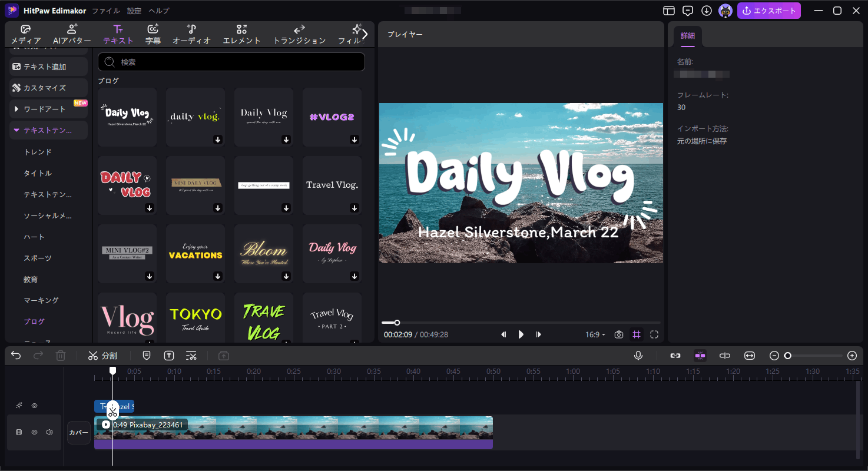Image resolution: width=868 pixels, height=471 pixels.
Task: Mute the video track audio
Action: 49,432
